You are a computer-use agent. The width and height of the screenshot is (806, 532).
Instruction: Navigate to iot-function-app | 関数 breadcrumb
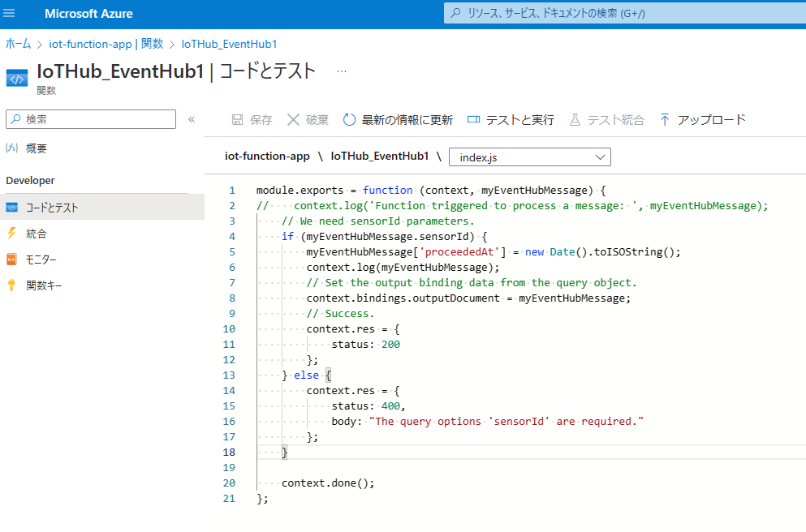click(x=106, y=44)
